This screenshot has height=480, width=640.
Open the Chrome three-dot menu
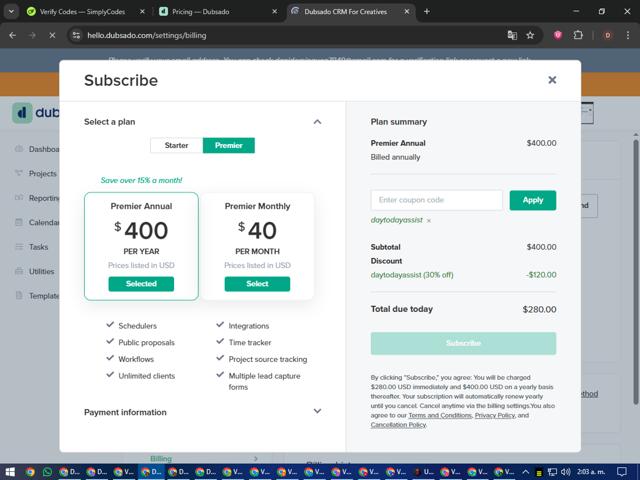[x=628, y=36]
